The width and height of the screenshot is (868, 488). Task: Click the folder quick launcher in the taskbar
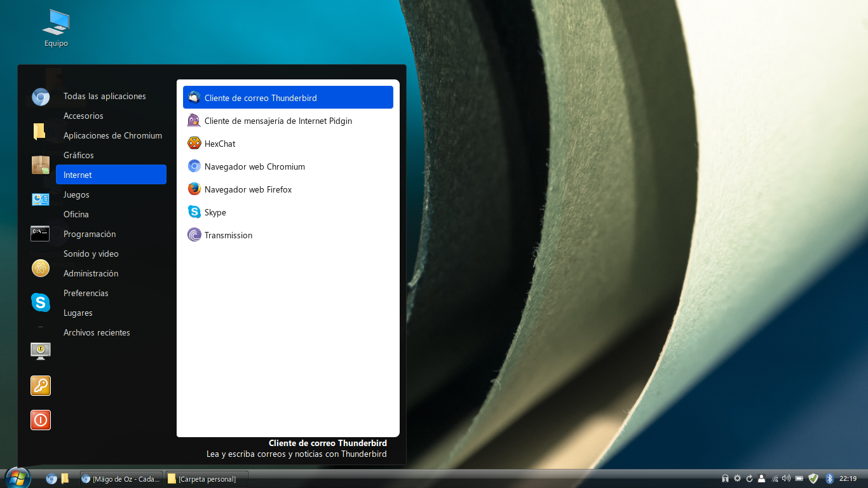click(65, 479)
